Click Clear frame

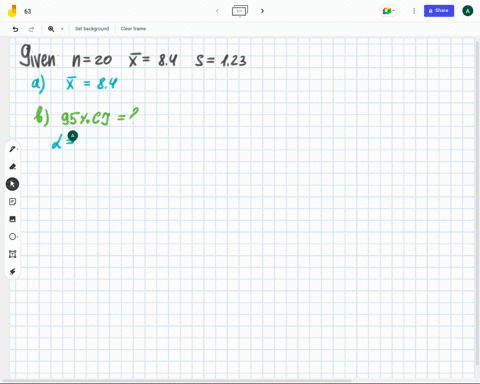pos(133,29)
